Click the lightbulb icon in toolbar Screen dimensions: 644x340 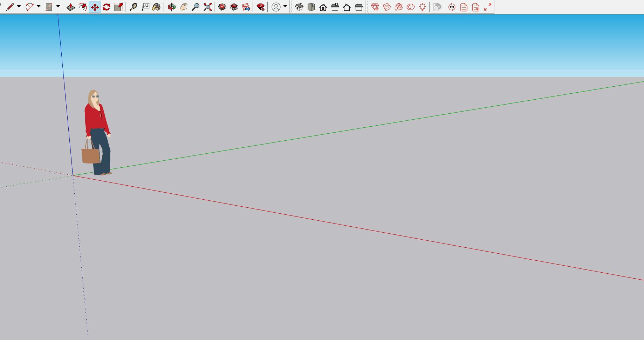click(x=423, y=7)
